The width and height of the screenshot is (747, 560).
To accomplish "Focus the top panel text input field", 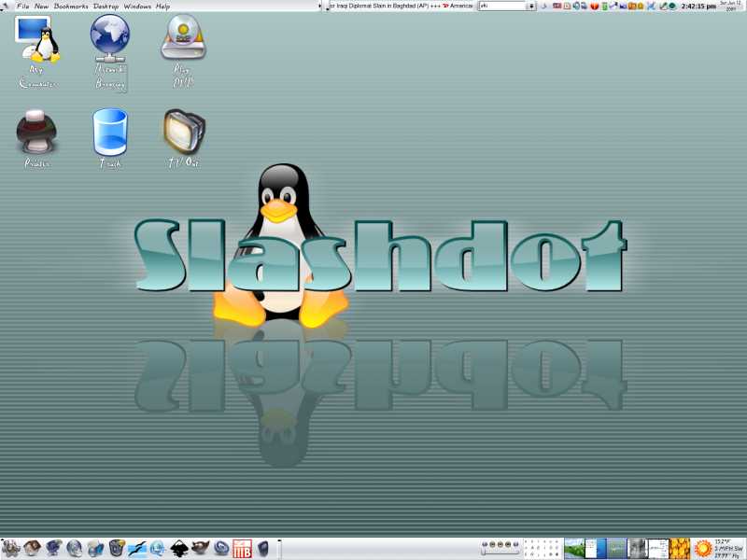I will [501, 7].
